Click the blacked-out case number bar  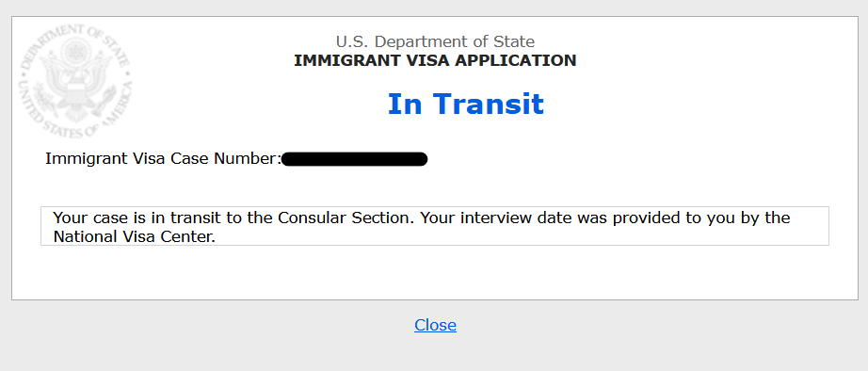[354, 159]
